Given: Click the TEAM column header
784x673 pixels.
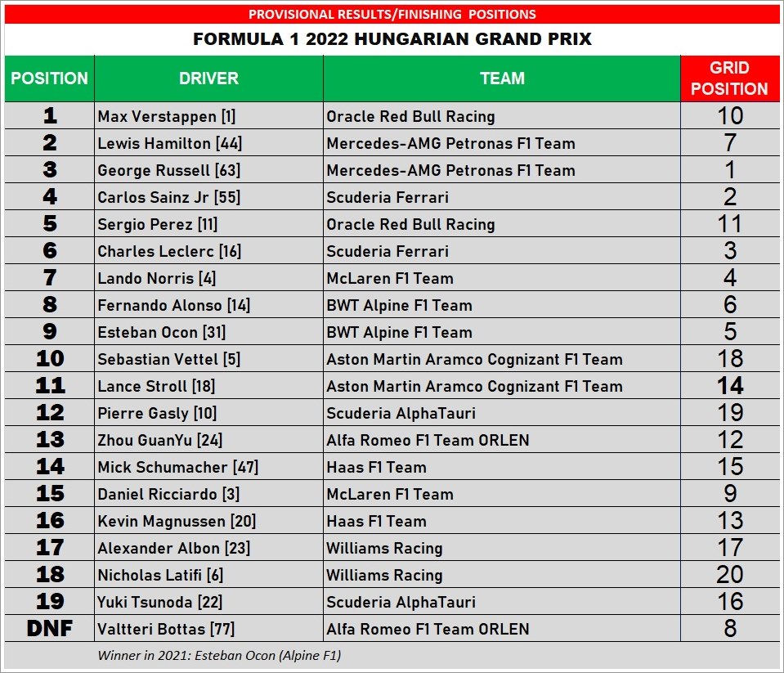Looking at the screenshot, I should 502,79.
